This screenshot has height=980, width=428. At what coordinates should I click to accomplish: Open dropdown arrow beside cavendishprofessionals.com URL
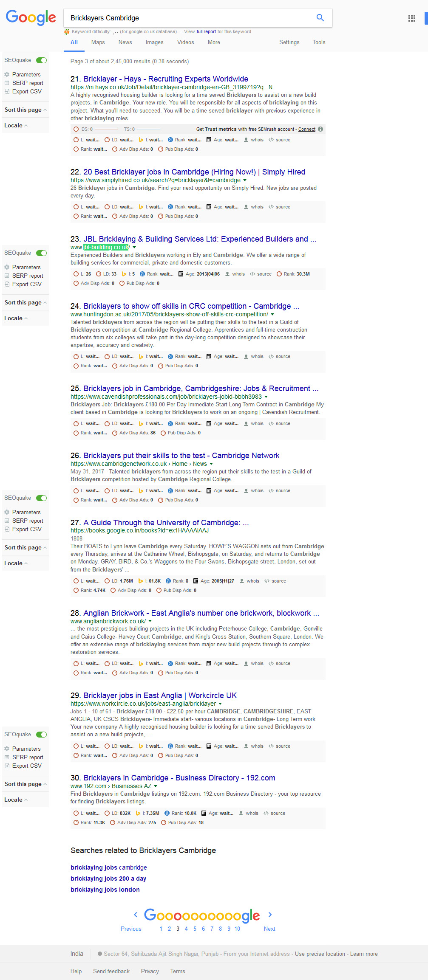(x=266, y=397)
